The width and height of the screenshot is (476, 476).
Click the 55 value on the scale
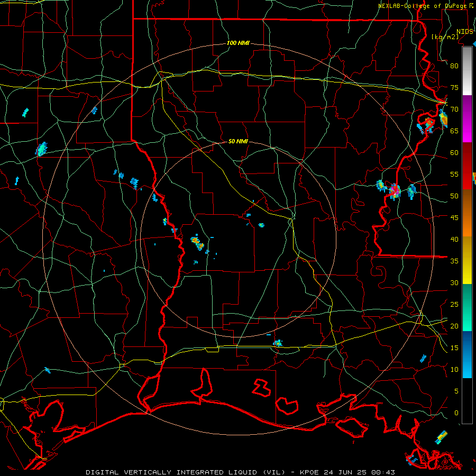(x=454, y=174)
